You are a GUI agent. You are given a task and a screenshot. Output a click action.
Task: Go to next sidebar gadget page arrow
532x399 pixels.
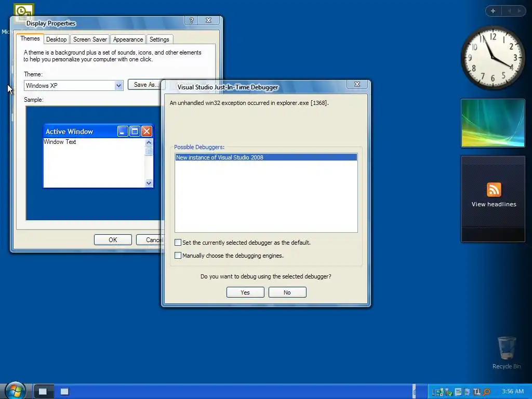point(519,11)
